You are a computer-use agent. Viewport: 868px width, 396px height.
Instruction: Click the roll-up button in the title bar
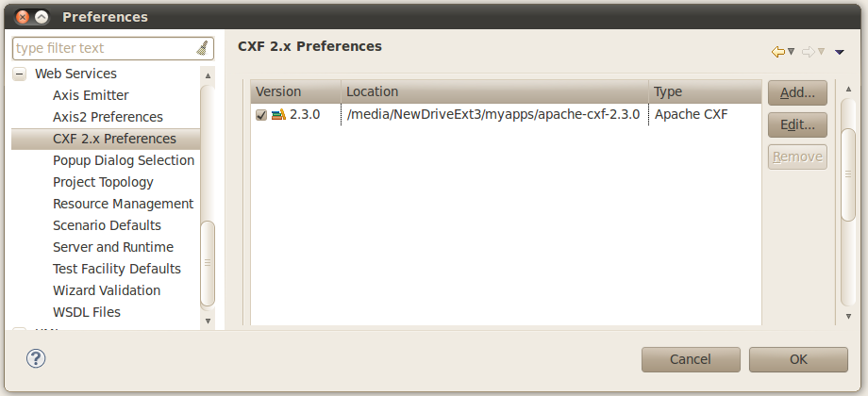coord(43,17)
